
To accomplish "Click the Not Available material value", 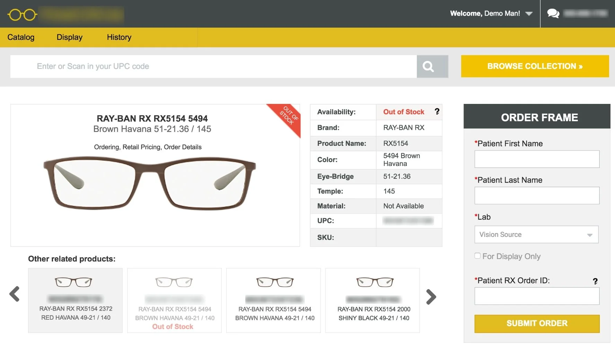I will point(403,206).
